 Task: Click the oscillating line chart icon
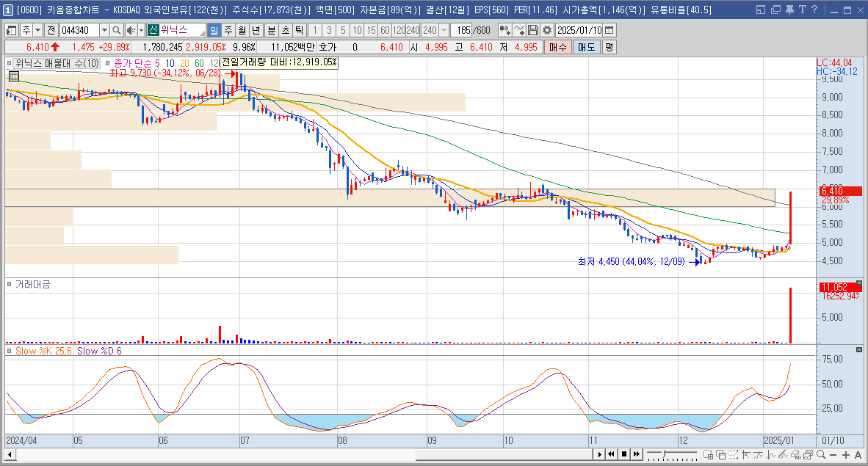pos(770,455)
